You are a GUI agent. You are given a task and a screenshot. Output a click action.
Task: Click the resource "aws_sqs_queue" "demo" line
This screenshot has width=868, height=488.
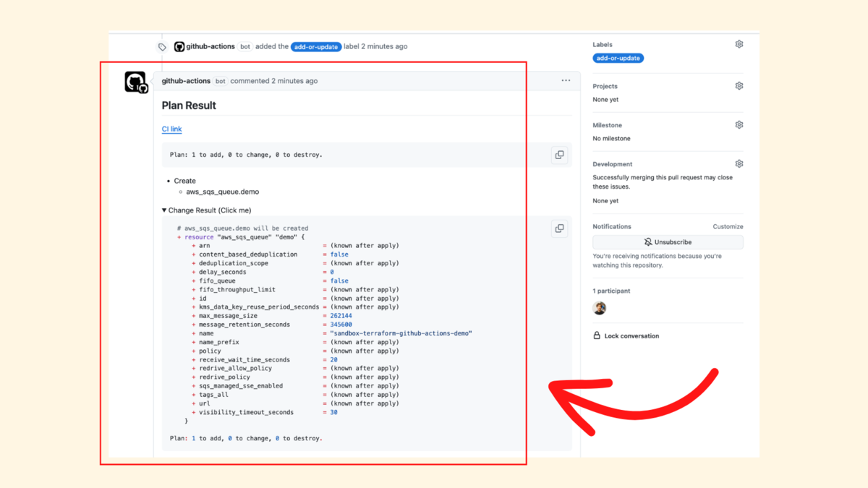click(x=241, y=237)
